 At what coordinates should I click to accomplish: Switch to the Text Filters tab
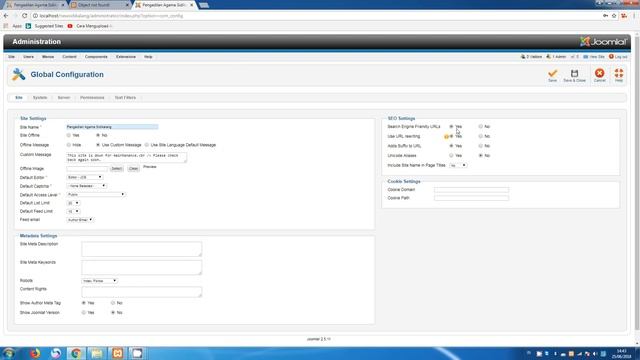(125, 98)
